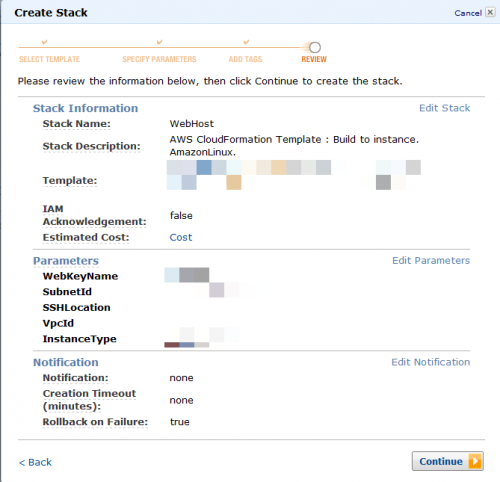Select the Select Template wizard step

click(49, 59)
